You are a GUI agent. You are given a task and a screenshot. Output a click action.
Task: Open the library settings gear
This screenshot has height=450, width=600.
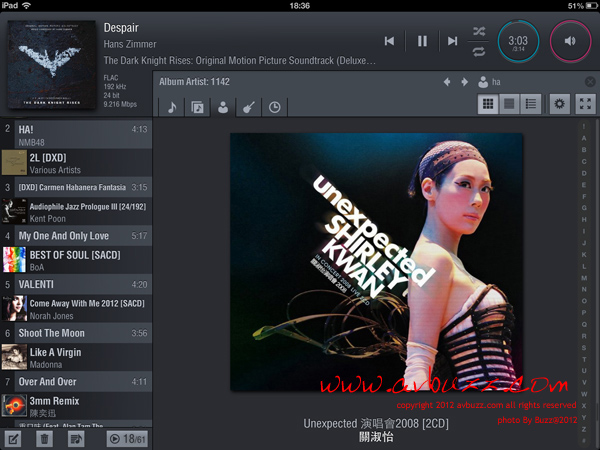pyautogui.click(x=560, y=103)
